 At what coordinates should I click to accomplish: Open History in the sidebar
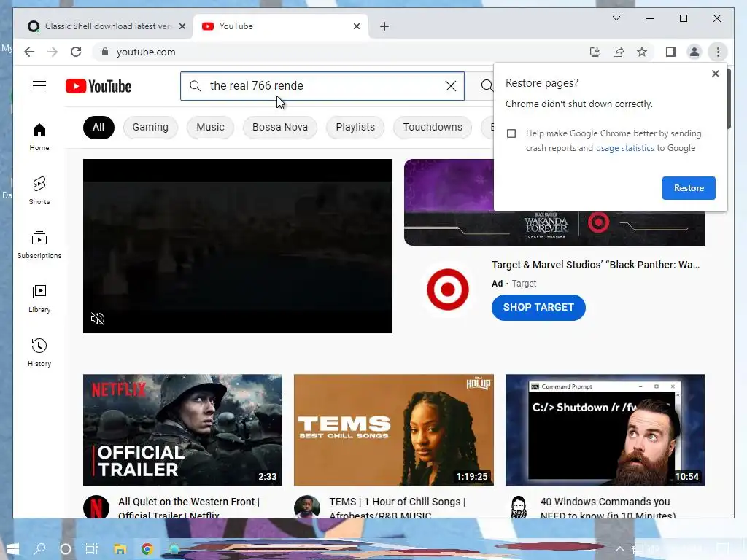coord(39,352)
